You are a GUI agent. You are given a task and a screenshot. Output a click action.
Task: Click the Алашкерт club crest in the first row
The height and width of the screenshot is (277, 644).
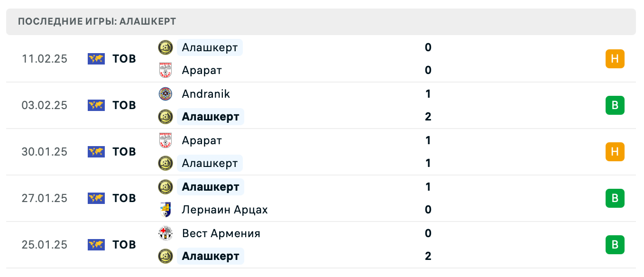click(166, 47)
